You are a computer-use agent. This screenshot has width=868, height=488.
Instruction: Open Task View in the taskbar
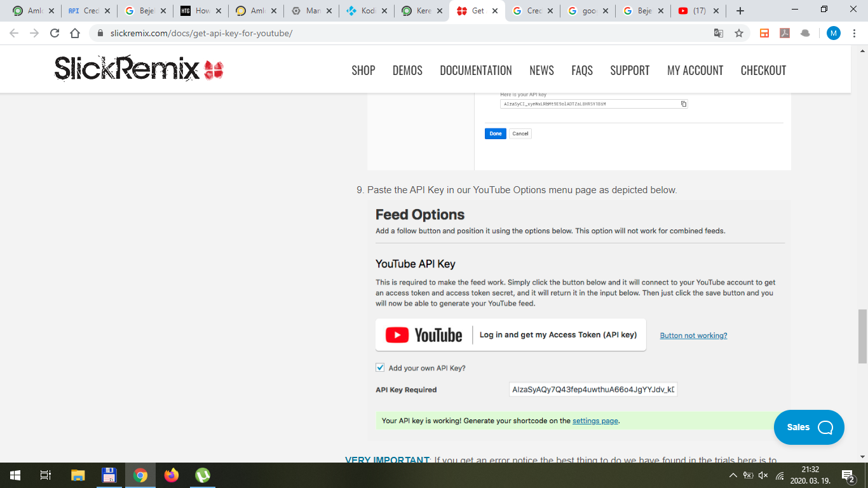46,475
